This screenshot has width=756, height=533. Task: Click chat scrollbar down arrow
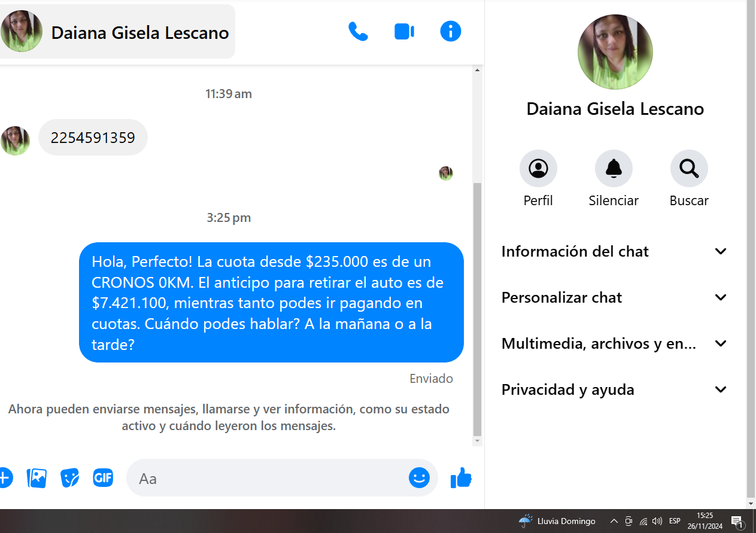pos(477,441)
